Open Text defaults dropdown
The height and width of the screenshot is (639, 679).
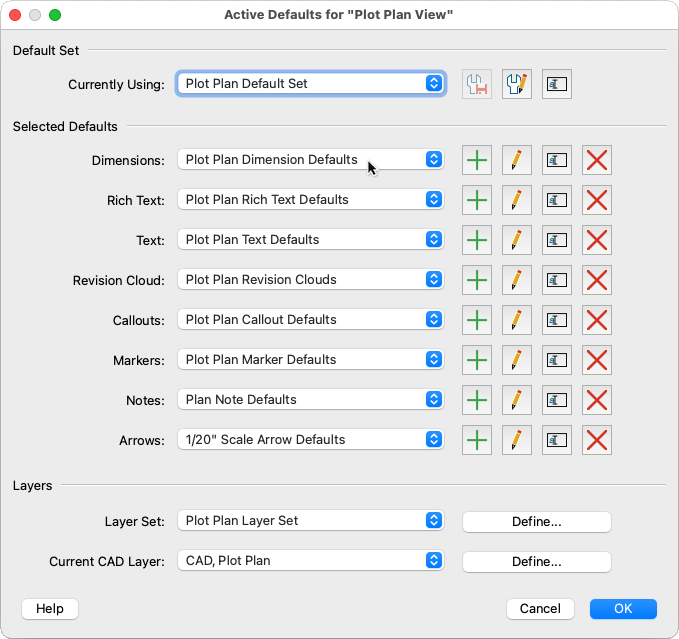(311, 239)
